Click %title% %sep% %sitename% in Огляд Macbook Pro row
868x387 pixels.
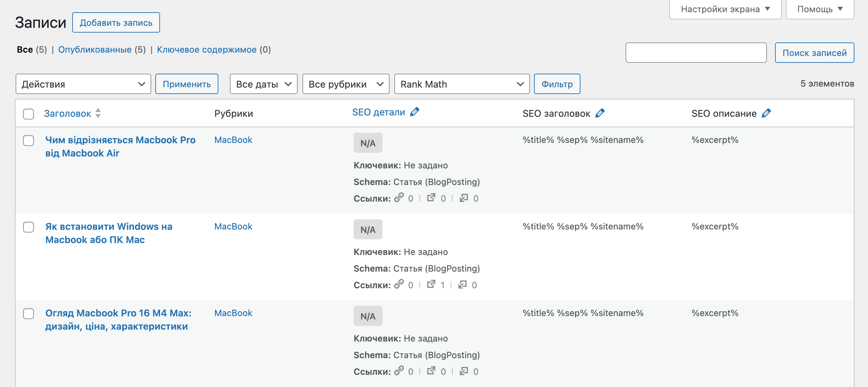coord(583,313)
